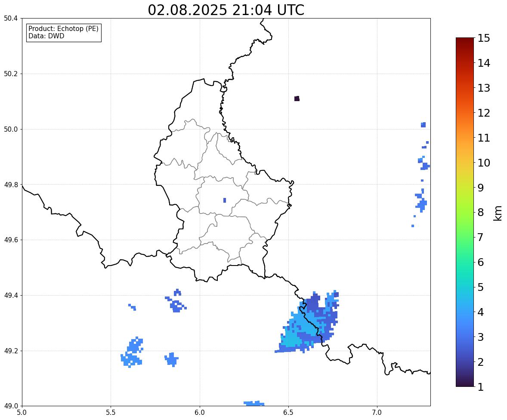Click the latitude axis label '49.6'
The width and height of the screenshot is (507, 420).
tap(11, 240)
